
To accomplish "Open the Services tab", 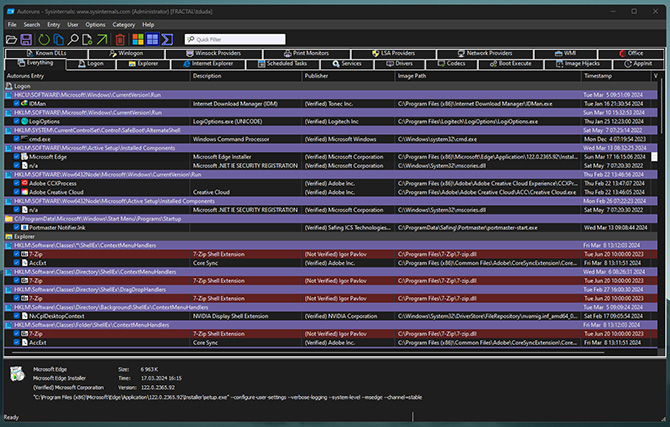I will click(347, 64).
